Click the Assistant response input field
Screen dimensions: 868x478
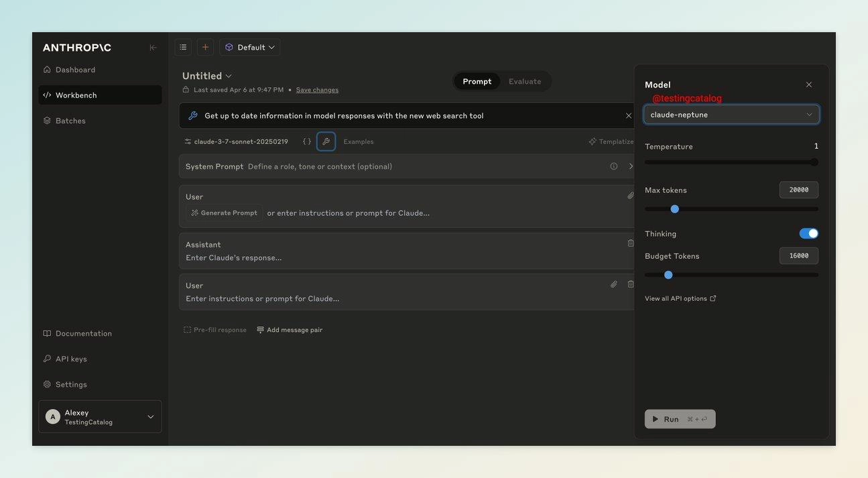point(233,258)
